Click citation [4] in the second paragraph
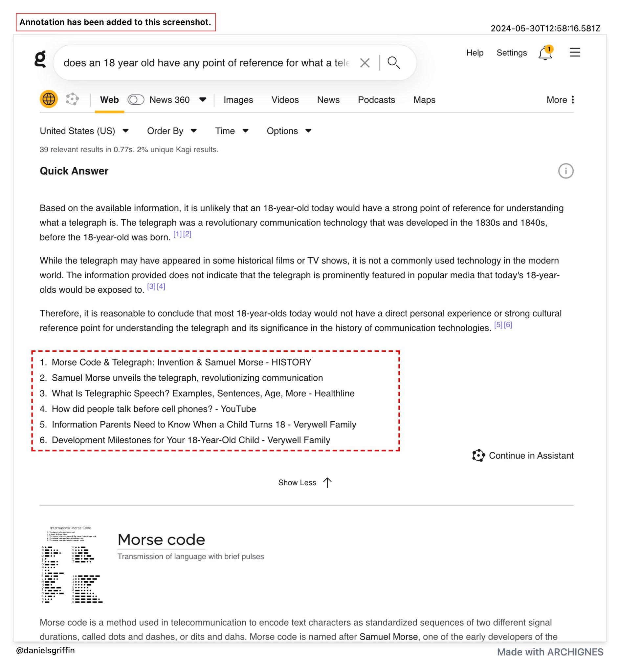 pos(161,286)
